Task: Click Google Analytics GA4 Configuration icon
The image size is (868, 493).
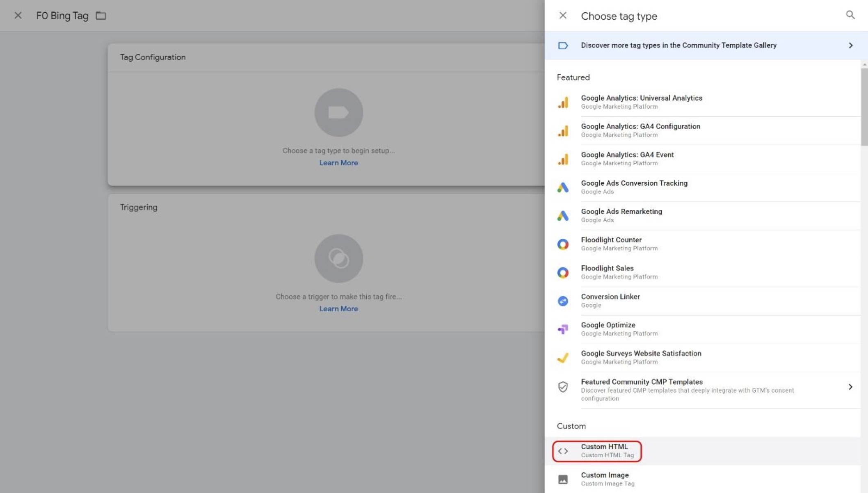Action: pos(562,130)
